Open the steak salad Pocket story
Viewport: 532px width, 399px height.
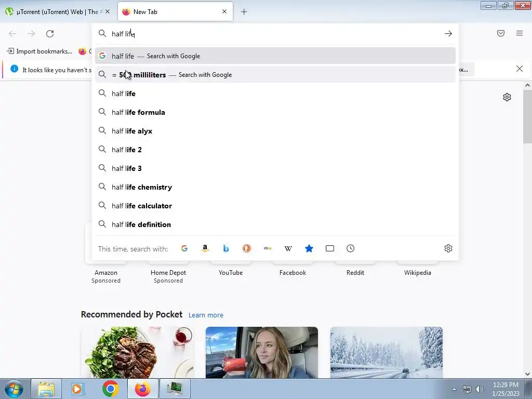[x=137, y=353]
